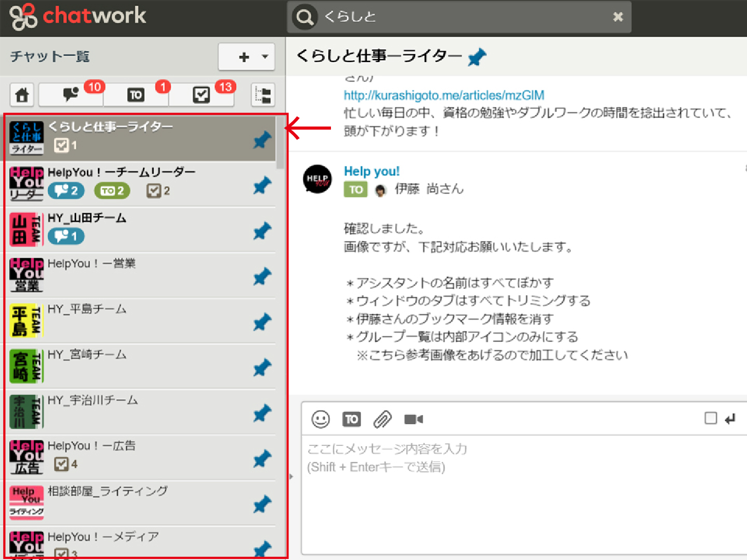
Task: Click the チャット一覧 heading
Action: point(50,57)
